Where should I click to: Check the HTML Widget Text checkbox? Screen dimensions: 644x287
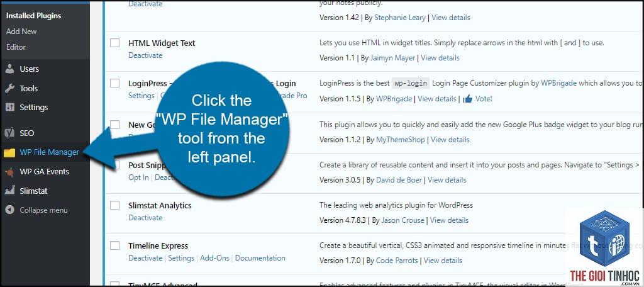tap(115, 43)
